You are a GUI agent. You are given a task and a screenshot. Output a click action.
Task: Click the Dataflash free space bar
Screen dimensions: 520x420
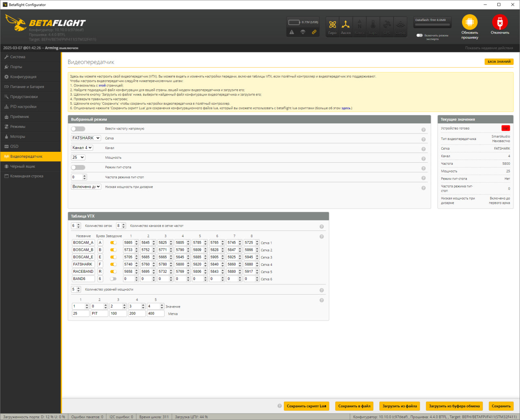coord(432,24)
